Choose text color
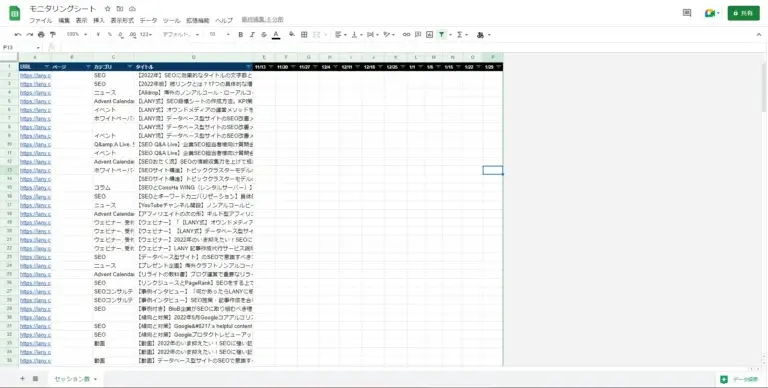The width and height of the screenshot is (768, 388). coord(276,35)
